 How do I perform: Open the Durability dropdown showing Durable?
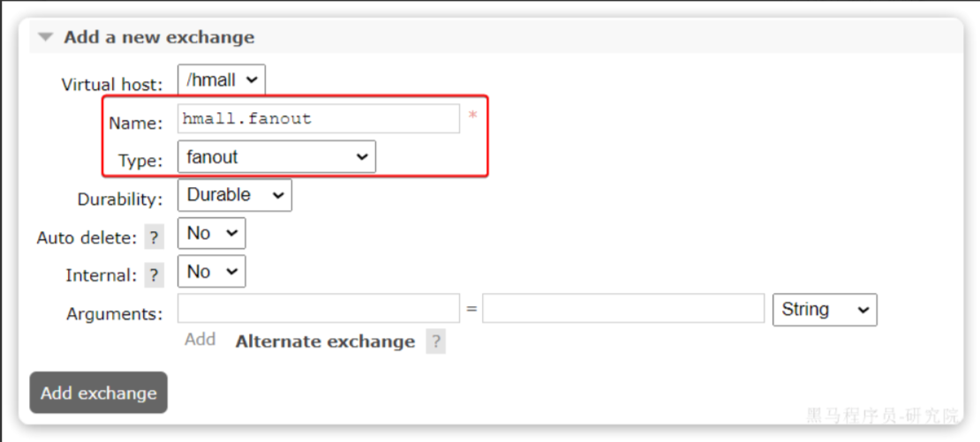[234, 195]
